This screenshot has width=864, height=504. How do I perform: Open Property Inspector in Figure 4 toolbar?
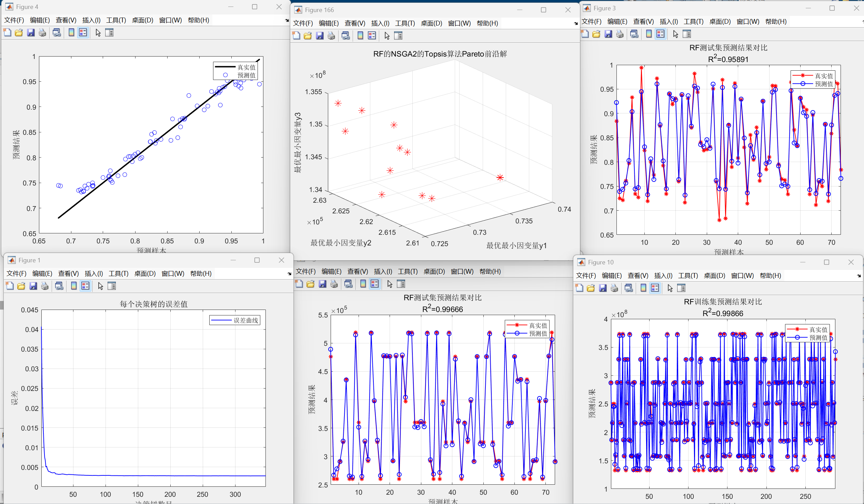pyautogui.click(x=109, y=33)
